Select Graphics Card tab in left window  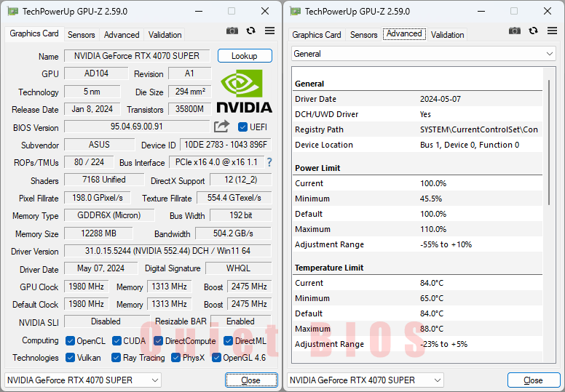(x=34, y=34)
